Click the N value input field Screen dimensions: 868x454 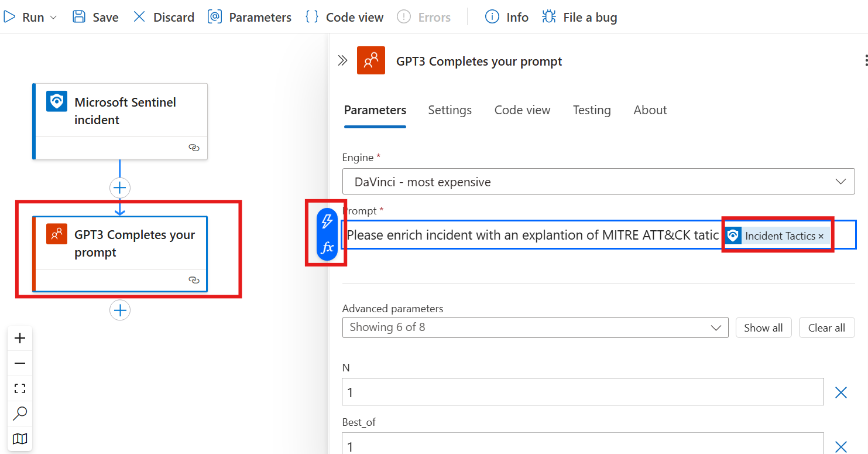pyautogui.click(x=583, y=392)
